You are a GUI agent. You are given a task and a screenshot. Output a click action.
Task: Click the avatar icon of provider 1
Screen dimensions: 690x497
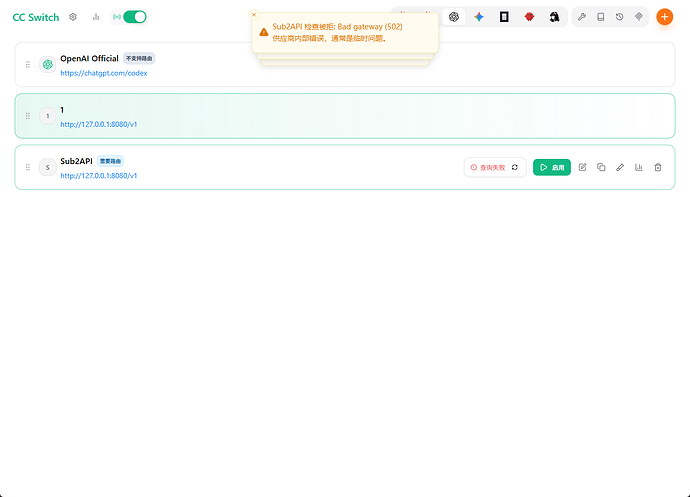click(x=48, y=116)
